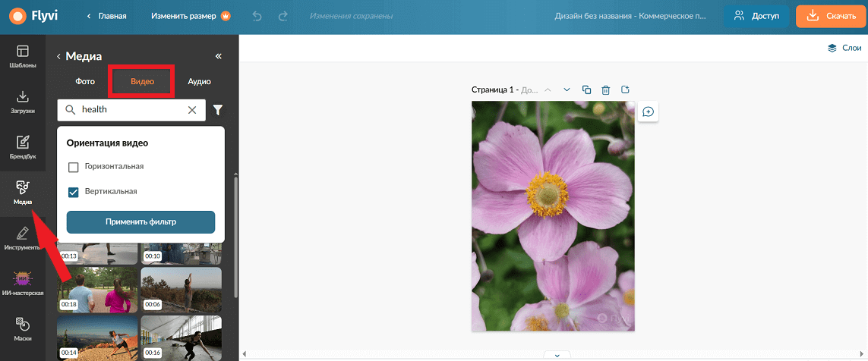Click the Скачать download button
This screenshot has width=868, height=361.
click(x=832, y=16)
